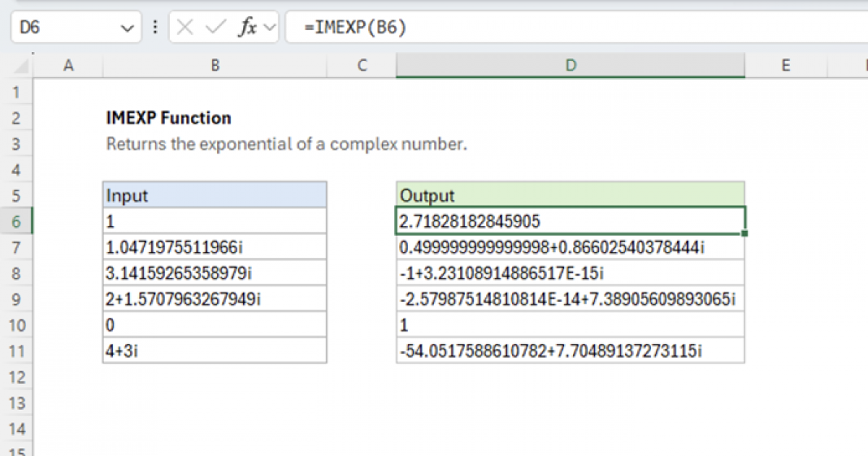868x456 pixels.
Task: Click the Insert Function fx icon
Action: [248, 28]
